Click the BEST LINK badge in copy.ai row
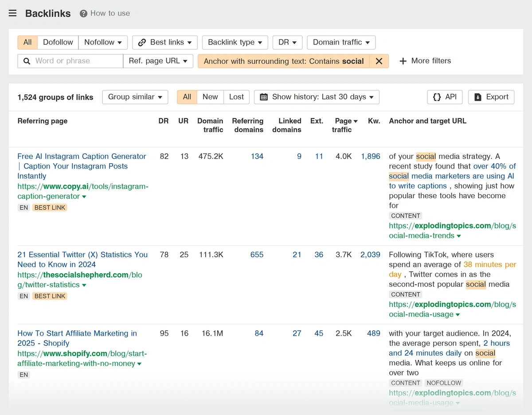532x415 pixels. (50, 207)
